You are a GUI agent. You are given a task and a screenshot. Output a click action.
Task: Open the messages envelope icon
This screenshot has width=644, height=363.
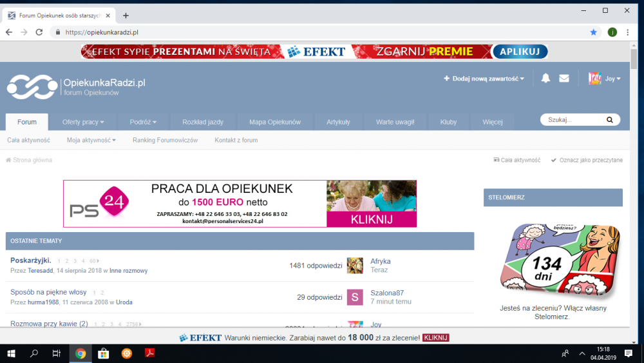pos(564,78)
